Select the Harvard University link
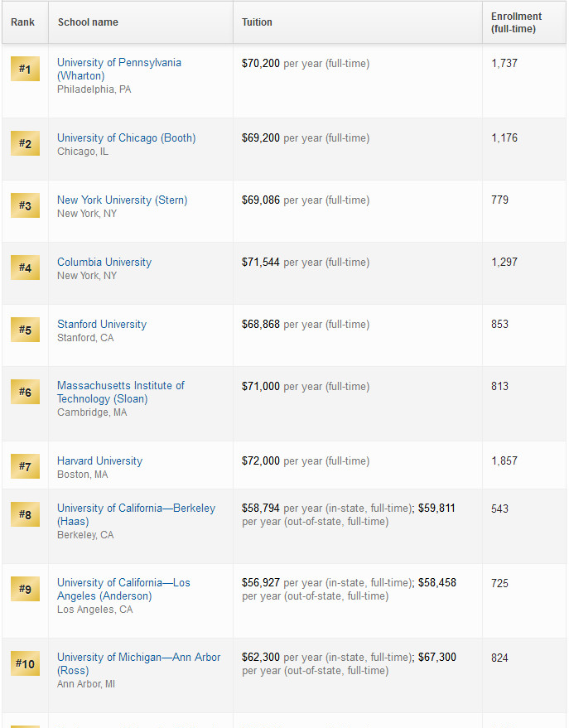 tap(99, 461)
